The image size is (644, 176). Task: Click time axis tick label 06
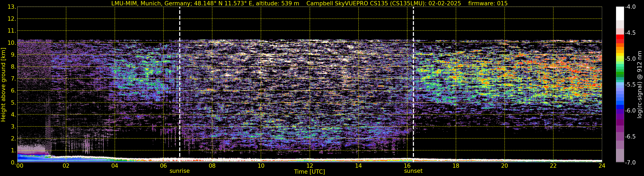[163, 166]
